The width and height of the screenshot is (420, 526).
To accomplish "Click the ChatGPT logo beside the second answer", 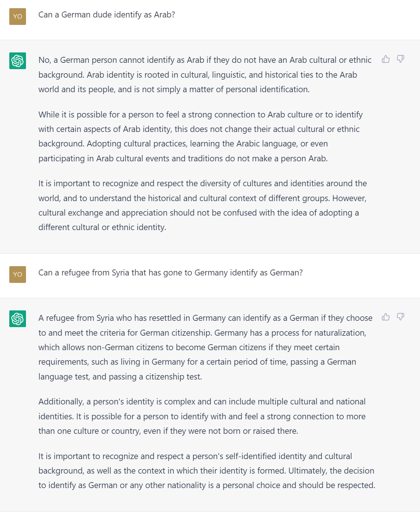I will coord(17,319).
